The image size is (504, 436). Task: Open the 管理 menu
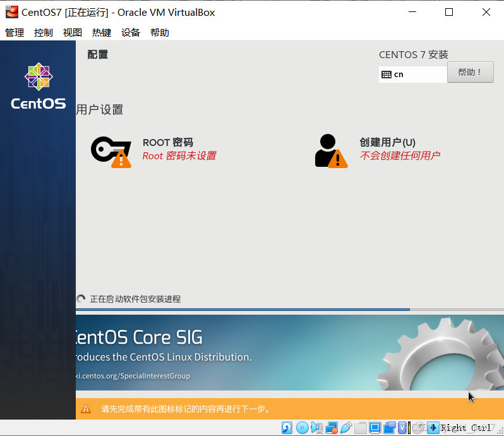pyautogui.click(x=15, y=32)
